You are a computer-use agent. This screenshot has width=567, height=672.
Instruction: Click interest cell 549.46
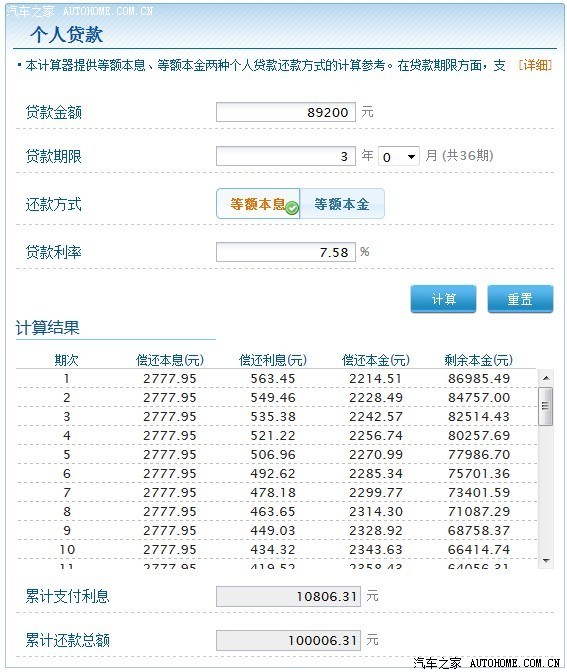273,398
